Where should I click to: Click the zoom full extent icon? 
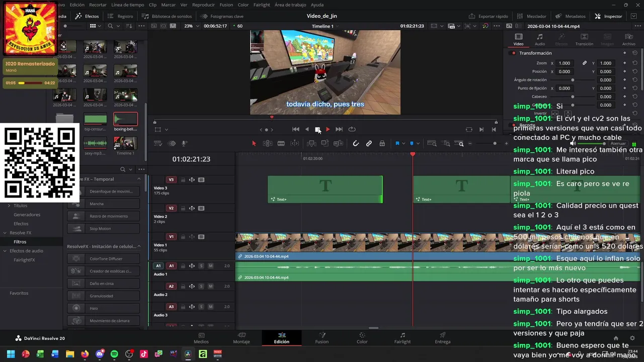432,144
